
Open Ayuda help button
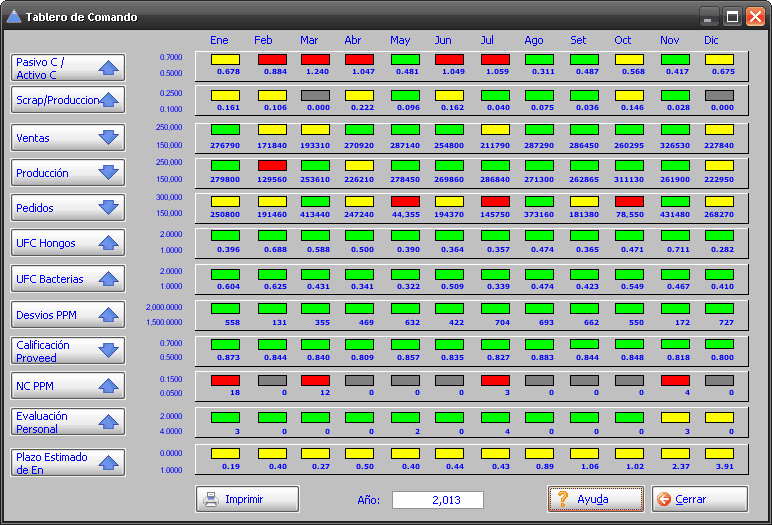[595, 499]
